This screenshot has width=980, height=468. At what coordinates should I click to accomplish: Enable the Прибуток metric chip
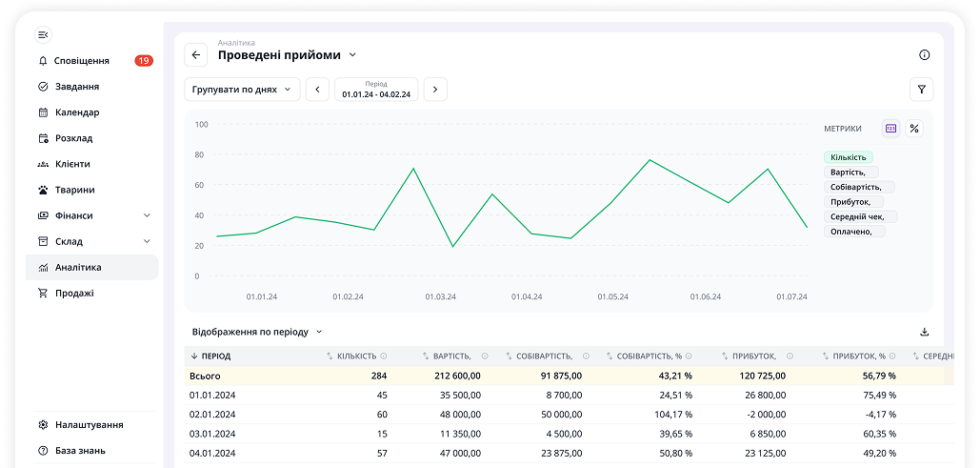[x=853, y=201]
